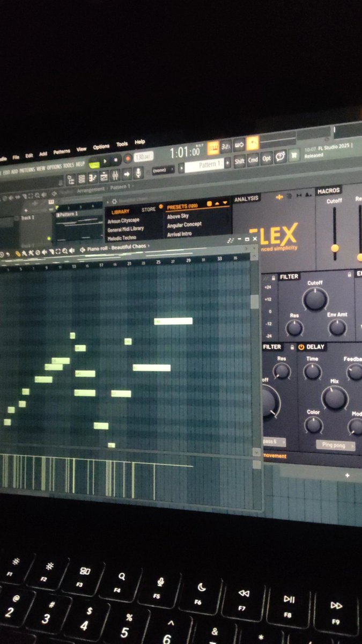Choose the Angular Concept preset
The width and height of the screenshot is (362, 644).
click(184, 225)
